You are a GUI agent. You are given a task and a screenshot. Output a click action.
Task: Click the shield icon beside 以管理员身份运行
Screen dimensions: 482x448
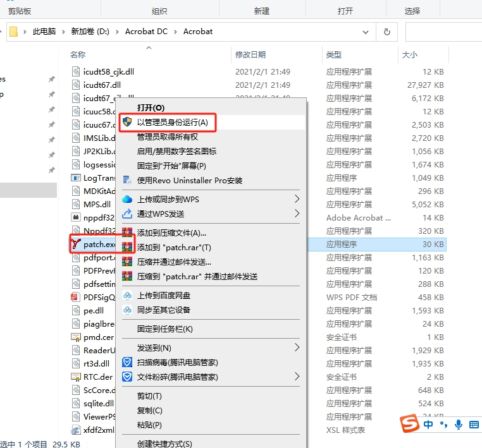click(127, 122)
